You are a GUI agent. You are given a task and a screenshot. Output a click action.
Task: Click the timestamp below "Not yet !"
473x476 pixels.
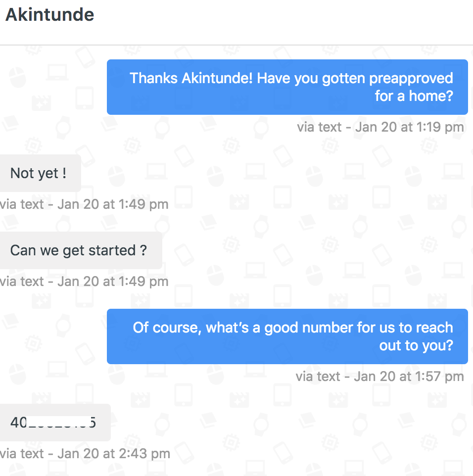coord(84,204)
